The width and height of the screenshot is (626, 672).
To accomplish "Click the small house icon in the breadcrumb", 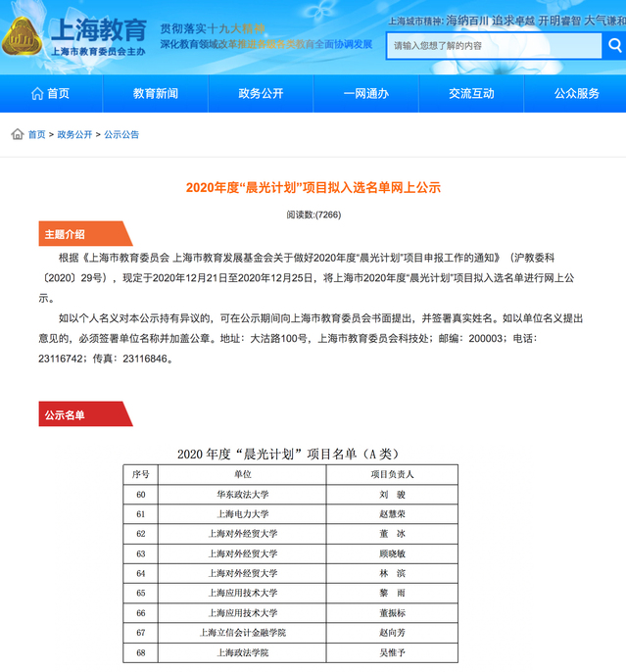I will tap(18, 134).
